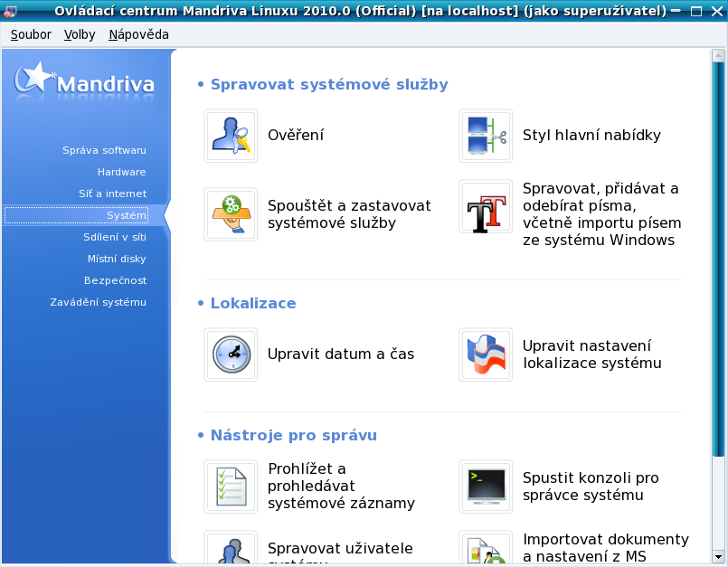The image size is (728, 567).
Task: Go to Sdílení v síti section
Action: click(115, 237)
